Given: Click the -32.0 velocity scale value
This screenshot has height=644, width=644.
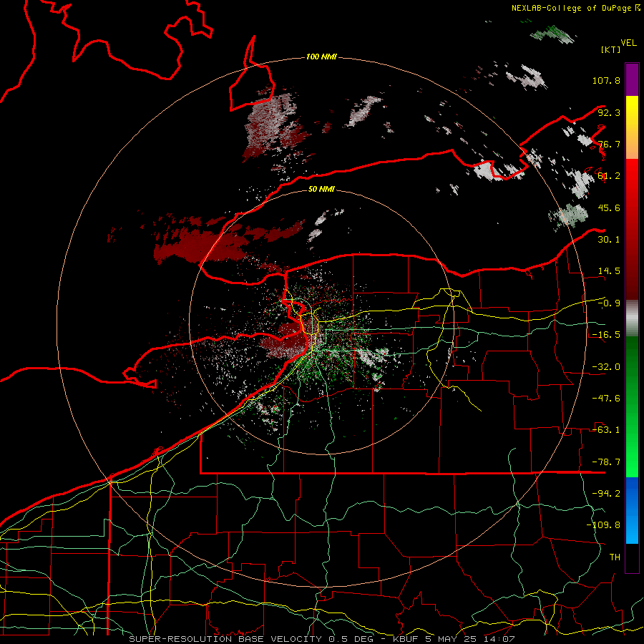Looking at the screenshot, I should (x=606, y=367).
